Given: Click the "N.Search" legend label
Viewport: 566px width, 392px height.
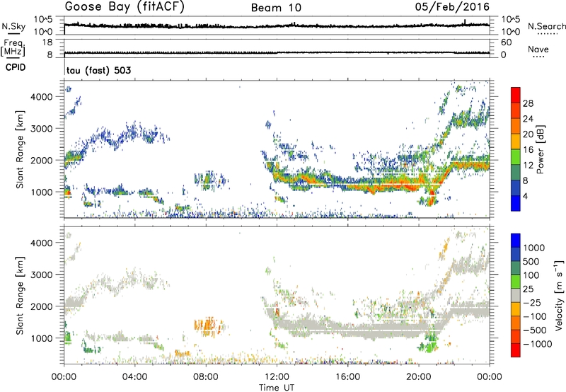Looking at the screenshot, I should coord(547,26).
